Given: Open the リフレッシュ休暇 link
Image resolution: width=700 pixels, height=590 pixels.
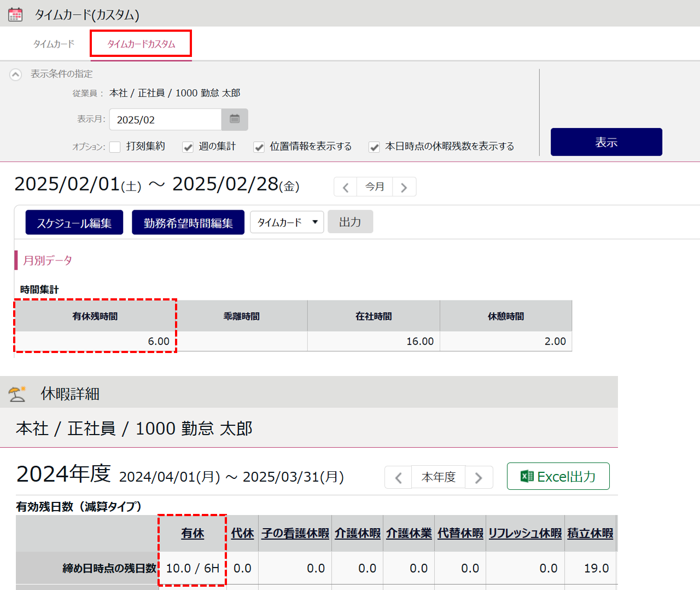Looking at the screenshot, I should pos(525,533).
